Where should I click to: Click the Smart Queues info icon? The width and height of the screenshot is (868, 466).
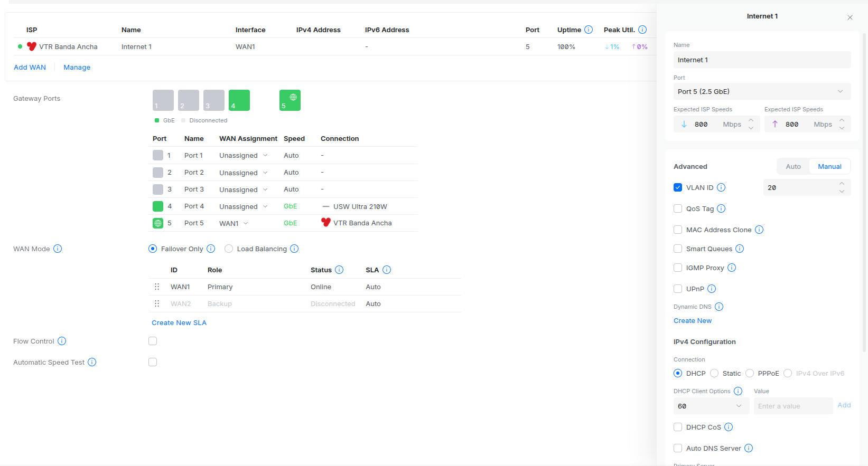[x=740, y=249]
